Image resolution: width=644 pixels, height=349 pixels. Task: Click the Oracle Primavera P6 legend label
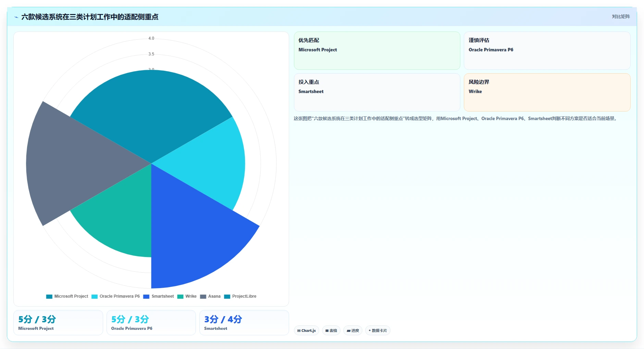[120, 296]
